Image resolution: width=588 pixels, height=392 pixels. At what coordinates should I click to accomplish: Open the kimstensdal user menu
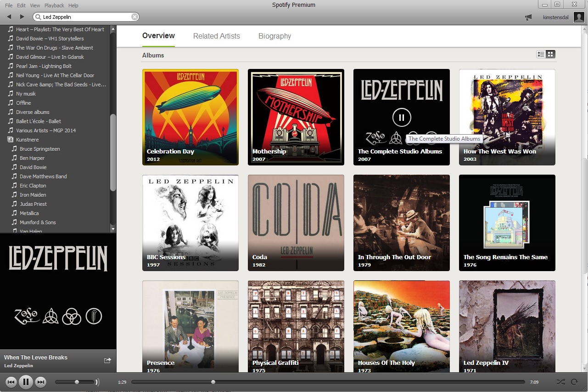pyautogui.click(x=557, y=17)
